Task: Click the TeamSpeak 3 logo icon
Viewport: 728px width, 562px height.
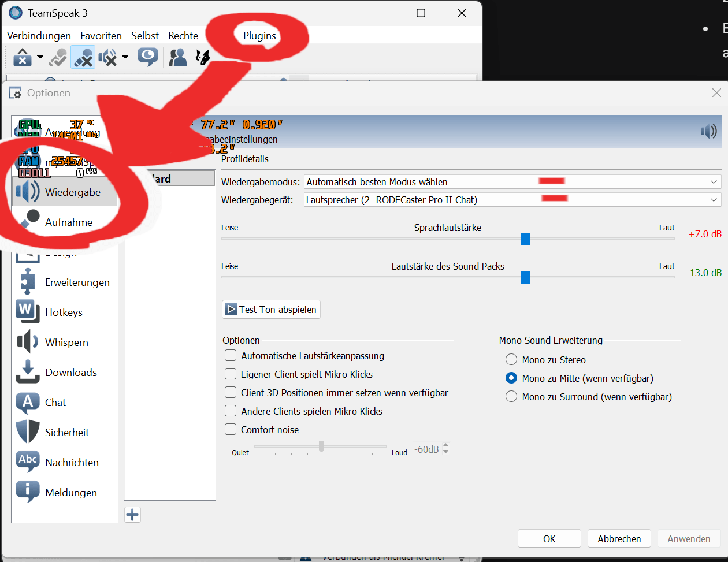Action: pos(16,13)
